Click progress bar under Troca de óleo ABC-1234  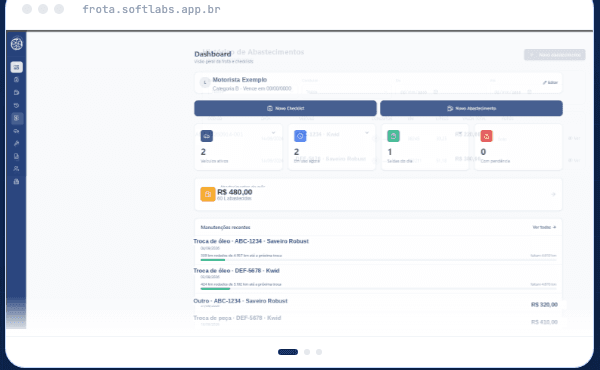(x=378, y=260)
